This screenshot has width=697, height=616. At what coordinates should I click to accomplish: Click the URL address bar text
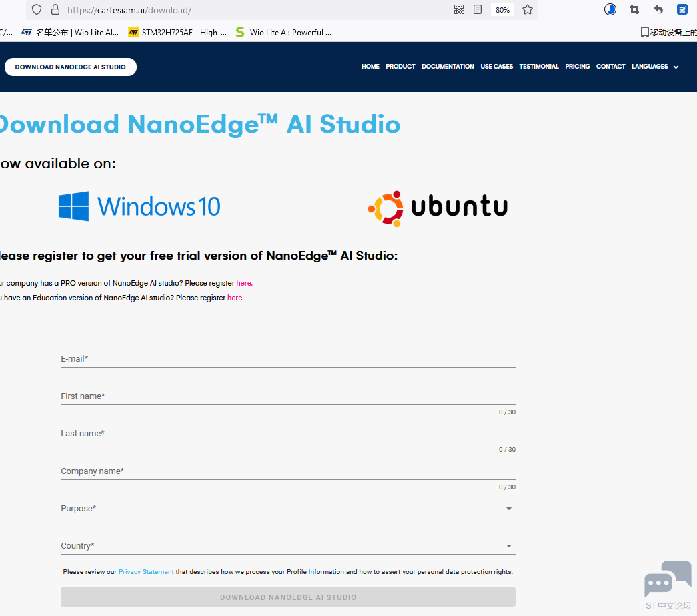tap(129, 10)
